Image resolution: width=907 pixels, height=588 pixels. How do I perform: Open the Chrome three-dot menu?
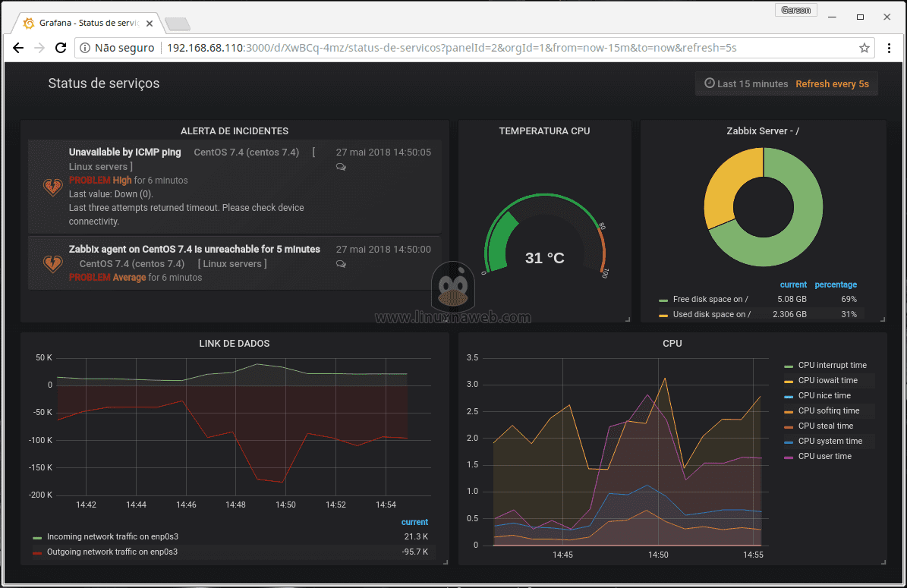pyautogui.click(x=889, y=48)
